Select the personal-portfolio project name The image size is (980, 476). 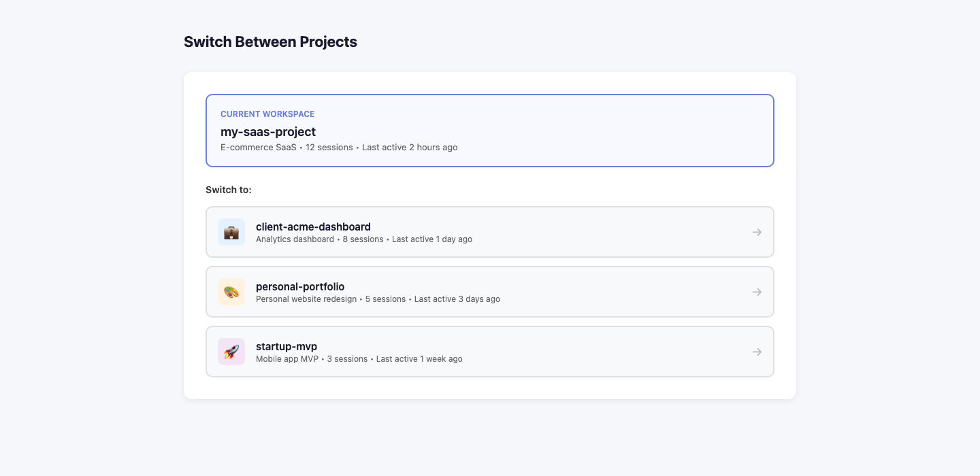(x=300, y=286)
